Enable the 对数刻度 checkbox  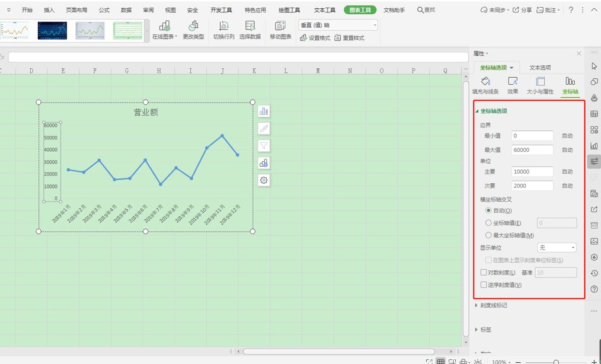pyautogui.click(x=484, y=272)
